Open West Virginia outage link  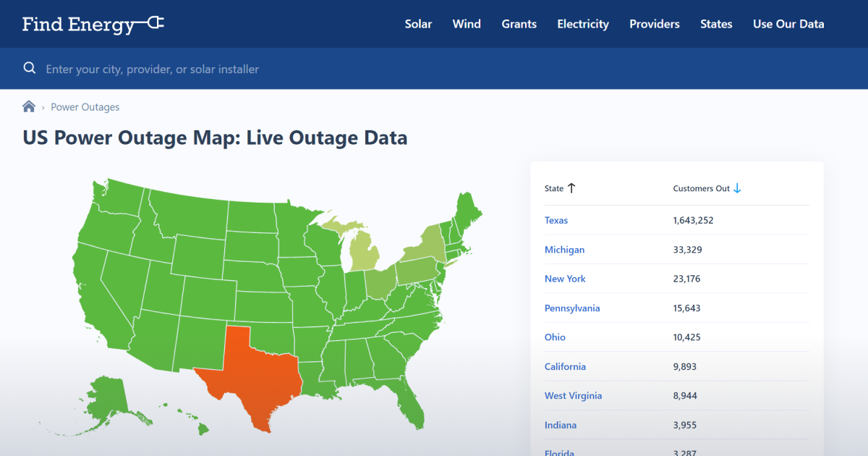click(573, 396)
